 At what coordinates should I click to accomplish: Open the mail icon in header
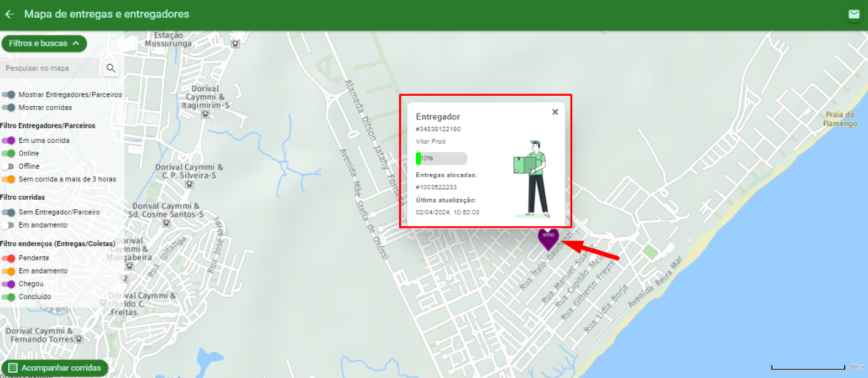pos(853,15)
